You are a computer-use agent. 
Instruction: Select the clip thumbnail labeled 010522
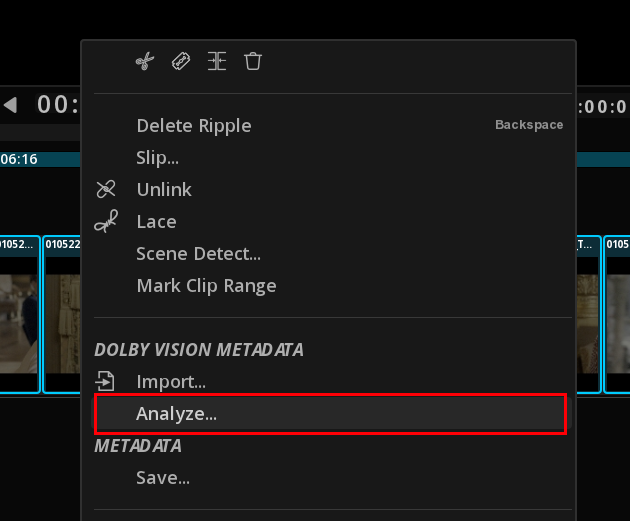pyautogui.click(x=62, y=314)
